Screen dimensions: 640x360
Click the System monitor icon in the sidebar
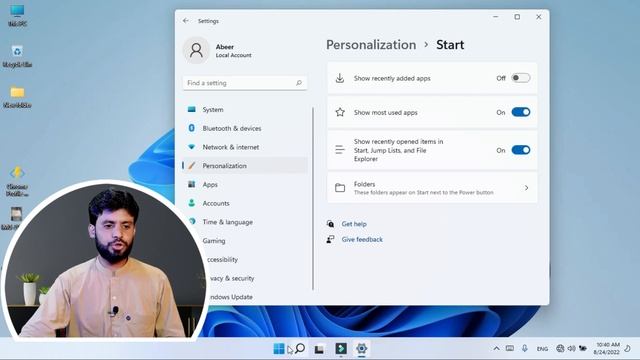pos(191,109)
